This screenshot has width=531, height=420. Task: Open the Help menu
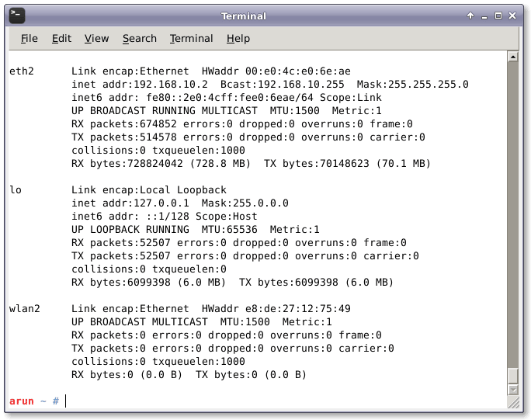click(238, 39)
